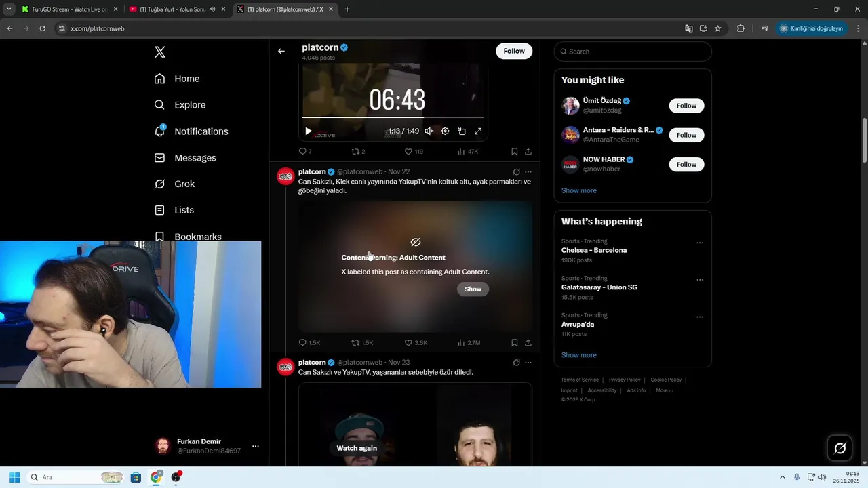Open Grok explain on Nov 23 post
This screenshot has width=868, height=488.
pos(516,363)
